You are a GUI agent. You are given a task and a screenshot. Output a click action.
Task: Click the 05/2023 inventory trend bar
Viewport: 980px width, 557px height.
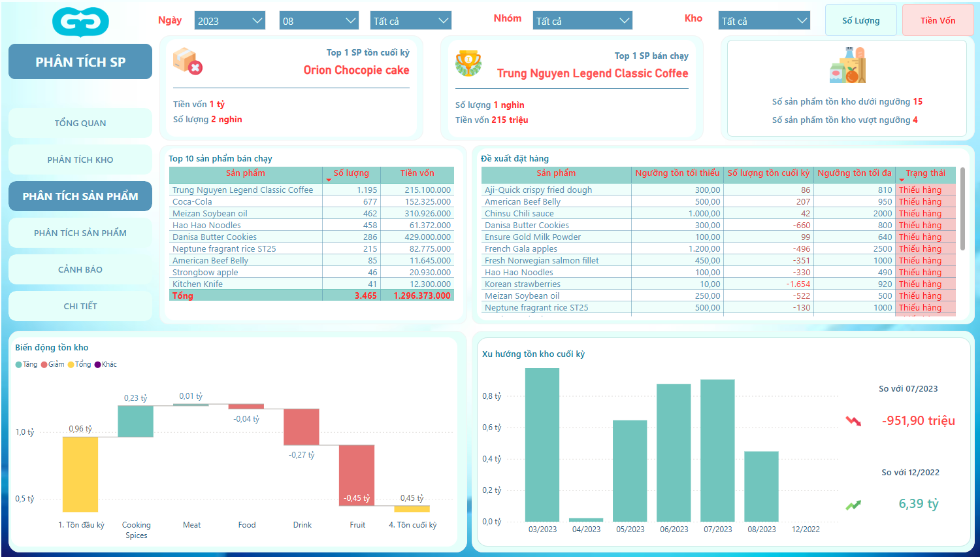[630, 471]
